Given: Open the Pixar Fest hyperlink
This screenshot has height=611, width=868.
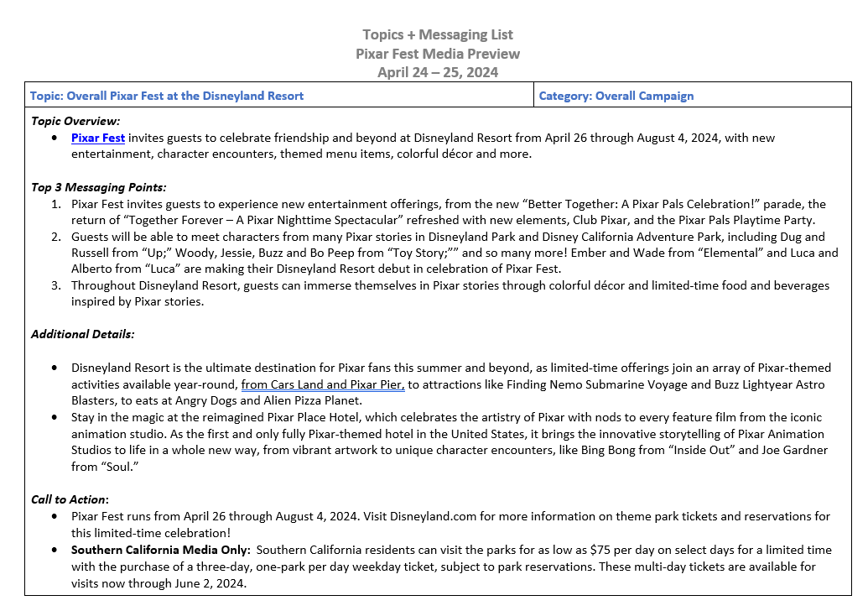Looking at the screenshot, I should point(98,138).
